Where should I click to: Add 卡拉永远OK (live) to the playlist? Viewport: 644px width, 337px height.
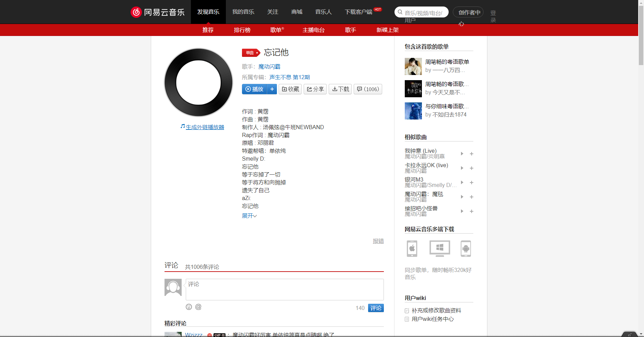point(472,168)
